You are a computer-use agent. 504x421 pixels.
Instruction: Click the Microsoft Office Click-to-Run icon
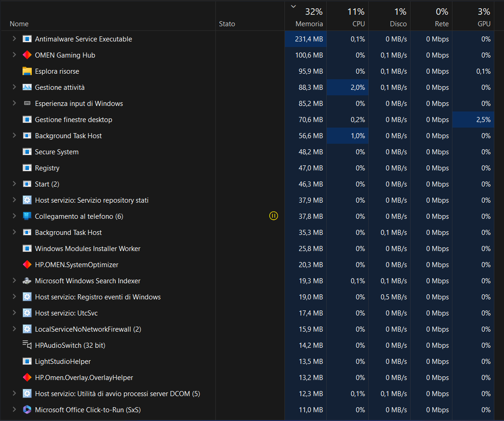[27, 409]
